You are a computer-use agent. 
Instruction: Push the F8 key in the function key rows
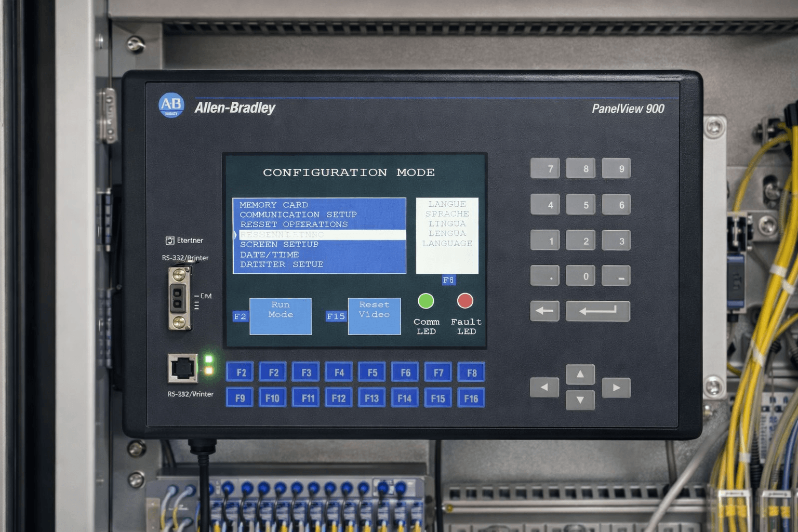[x=471, y=373]
